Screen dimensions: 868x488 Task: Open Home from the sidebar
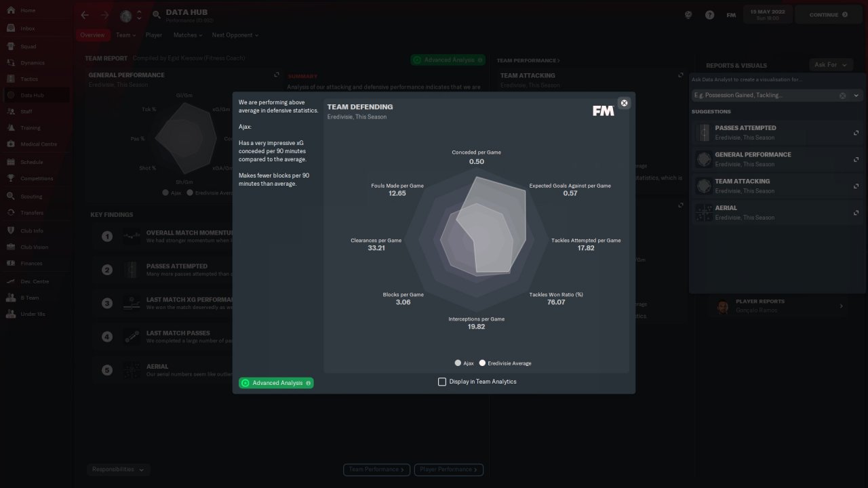coord(35,11)
